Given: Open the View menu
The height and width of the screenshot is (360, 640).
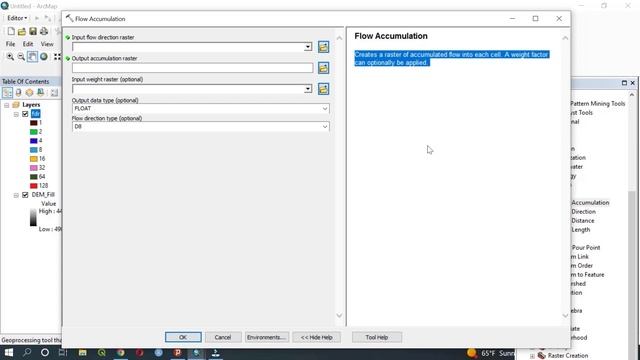Looking at the screenshot, I should [x=47, y=44].
